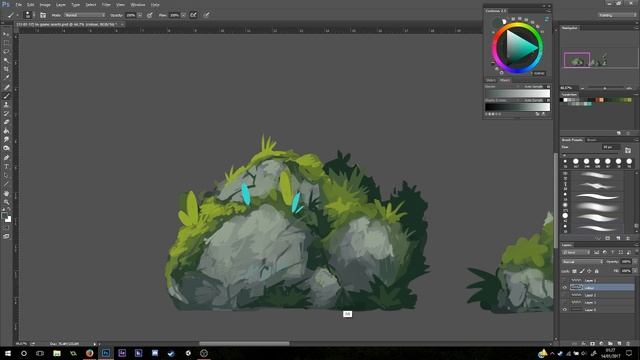Select the Quick Selection tool
Screen dimensions: 640x360
(6, 60)
